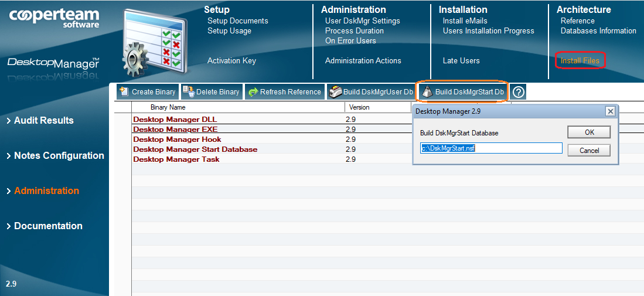
Task: Open Setup Documents
Action: [x=238, y=21]
